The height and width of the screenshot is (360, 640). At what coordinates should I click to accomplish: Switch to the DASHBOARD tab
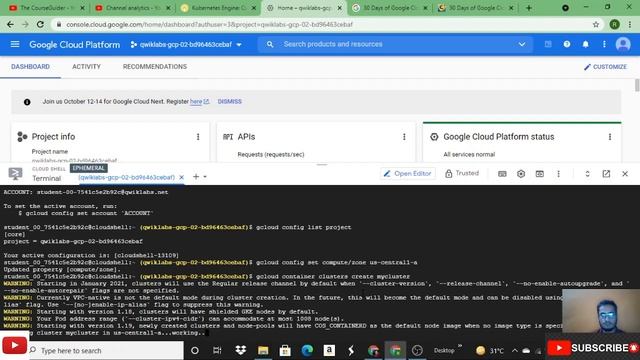tap(30, 67)
